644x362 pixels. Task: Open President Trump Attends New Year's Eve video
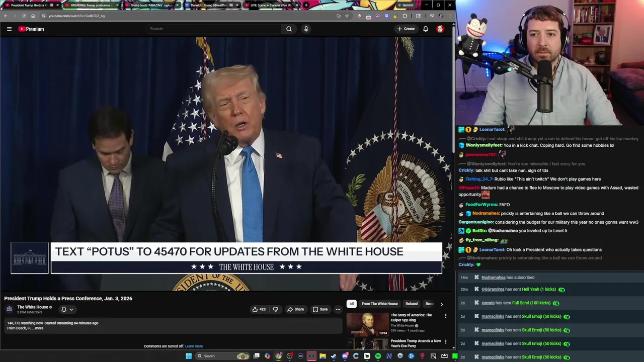point(416,343)
